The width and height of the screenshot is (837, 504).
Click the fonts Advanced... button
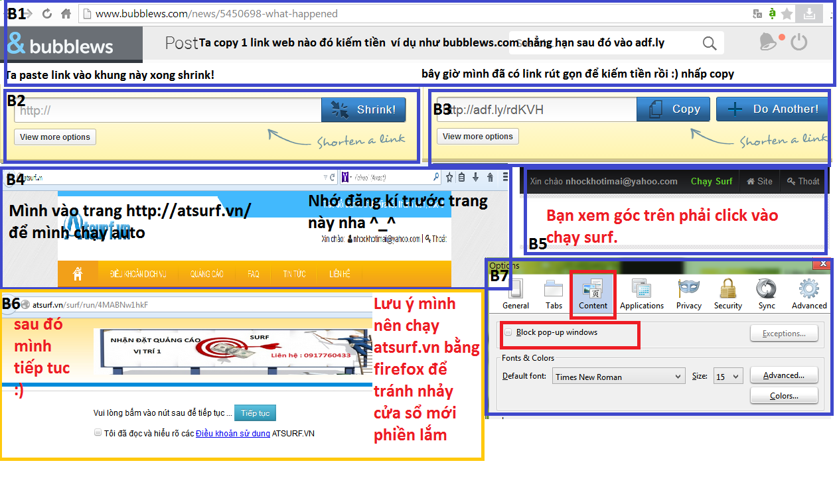784,375
